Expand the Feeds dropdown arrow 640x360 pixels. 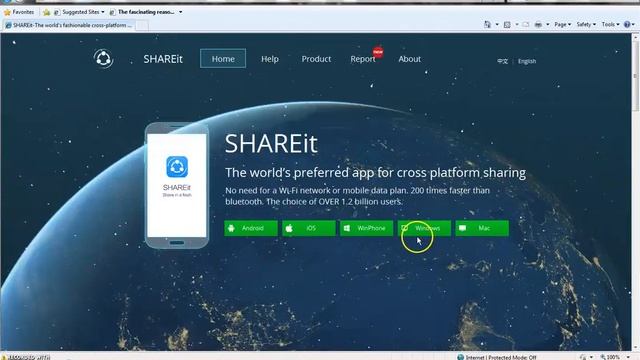coord(516,24)
